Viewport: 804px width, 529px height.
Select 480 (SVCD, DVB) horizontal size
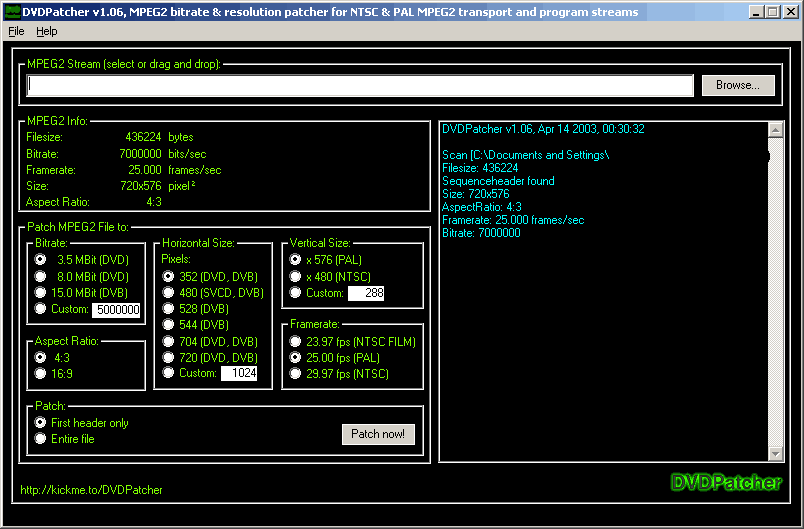[168, 293]
